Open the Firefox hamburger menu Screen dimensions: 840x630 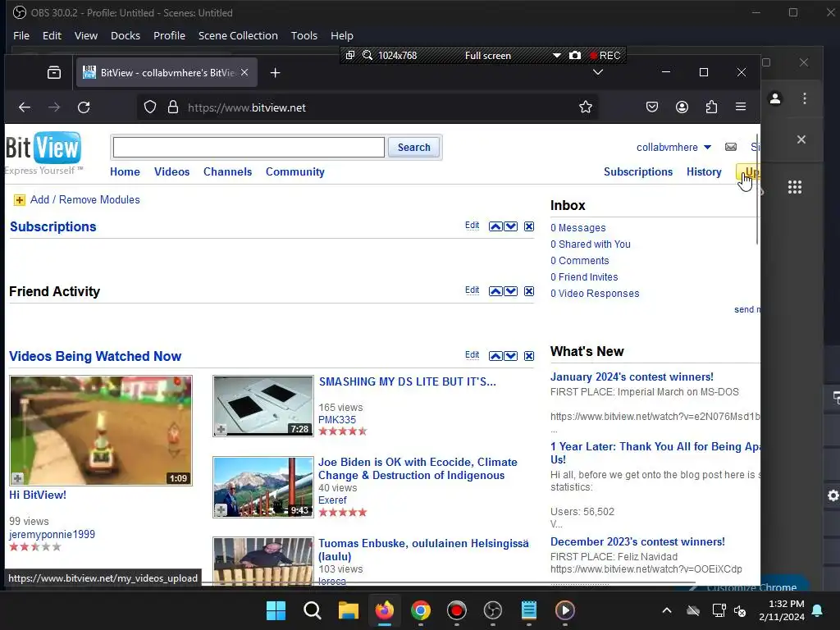click(741, 107)
